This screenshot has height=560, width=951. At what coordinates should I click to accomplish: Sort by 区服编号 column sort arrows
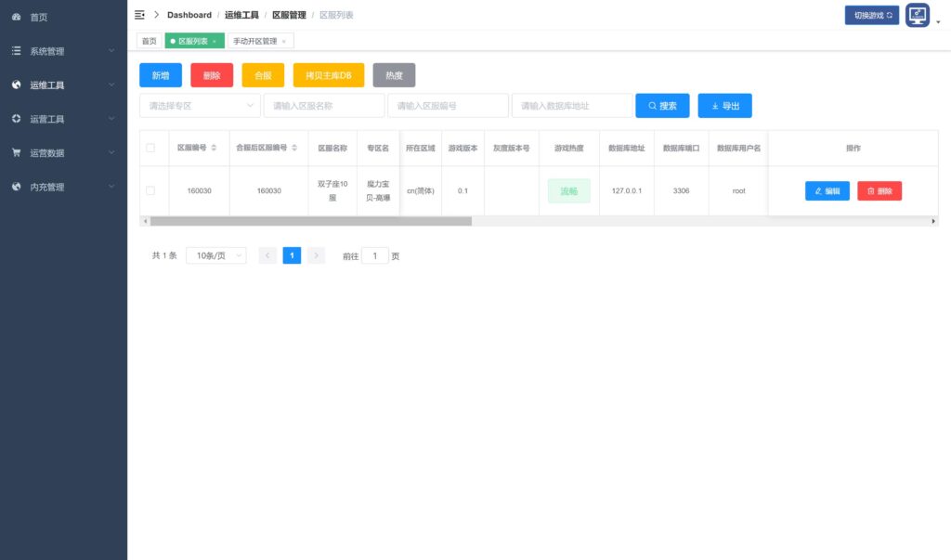point(215,148)
